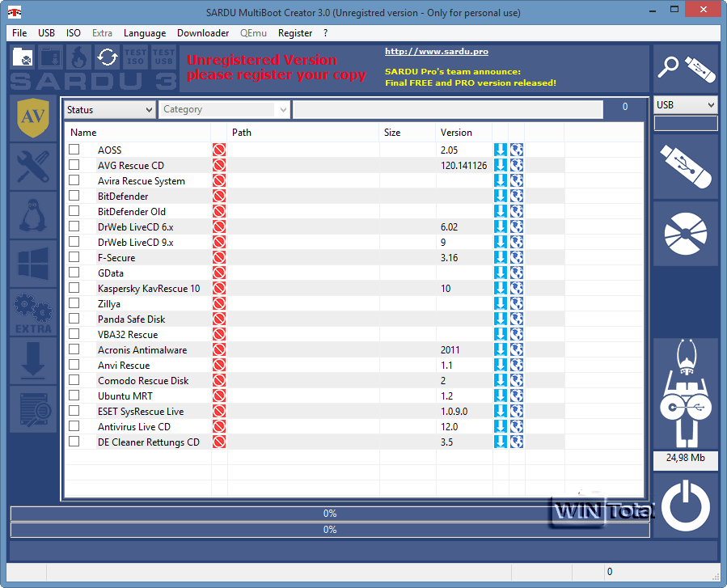Open the QEmu menu

(253, 33)
